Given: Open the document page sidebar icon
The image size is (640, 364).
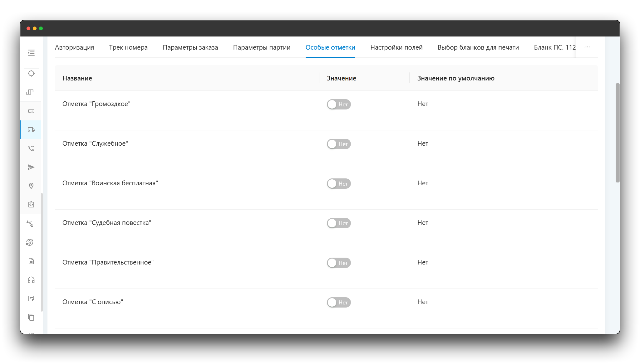Looking at the screenshot, I should click(x=31, y=261).
